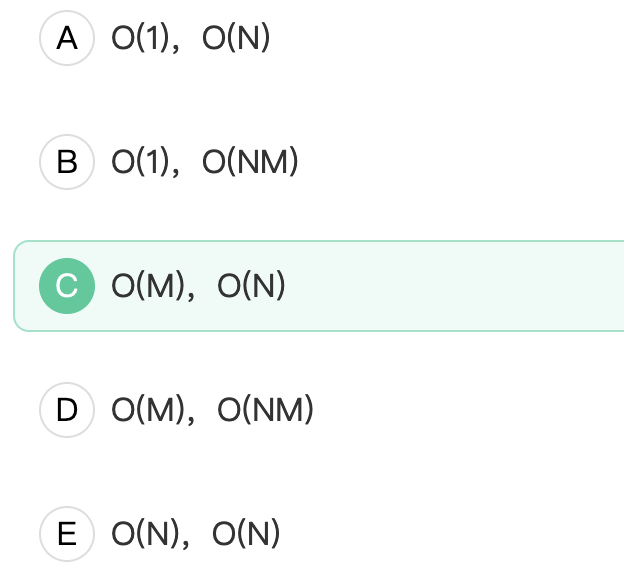Click the O(N) part of option A

[236, 38]
